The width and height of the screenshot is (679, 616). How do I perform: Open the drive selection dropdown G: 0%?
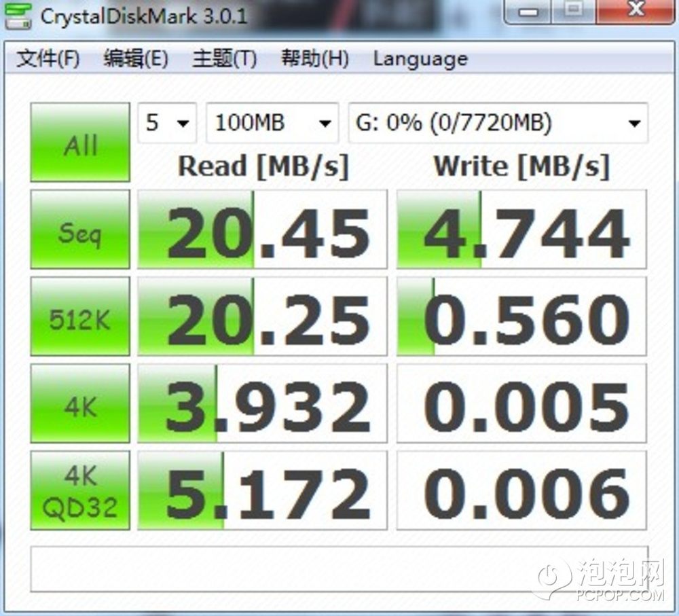click(x=498, y=123)
